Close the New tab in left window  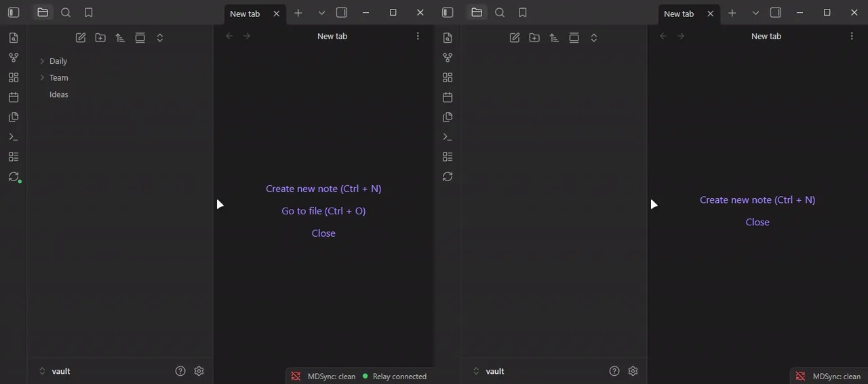(x=276, y=14)
